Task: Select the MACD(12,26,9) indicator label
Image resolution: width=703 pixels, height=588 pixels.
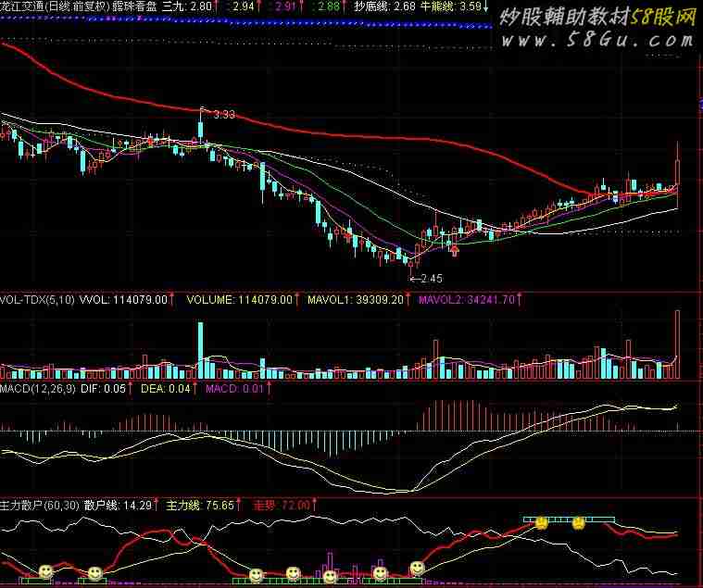Action: click(x=38, y=388)
